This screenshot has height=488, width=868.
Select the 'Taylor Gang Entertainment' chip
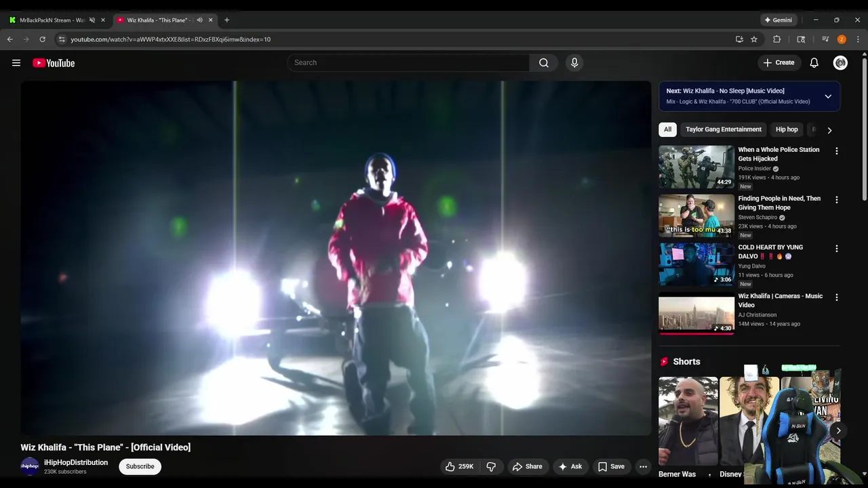click(x=724, y=129)
